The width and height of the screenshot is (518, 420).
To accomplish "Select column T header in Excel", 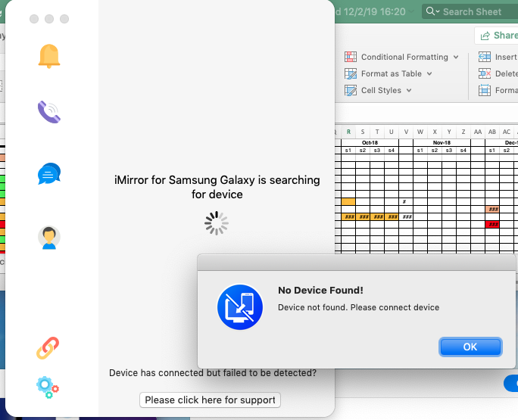I will [377, 132].
